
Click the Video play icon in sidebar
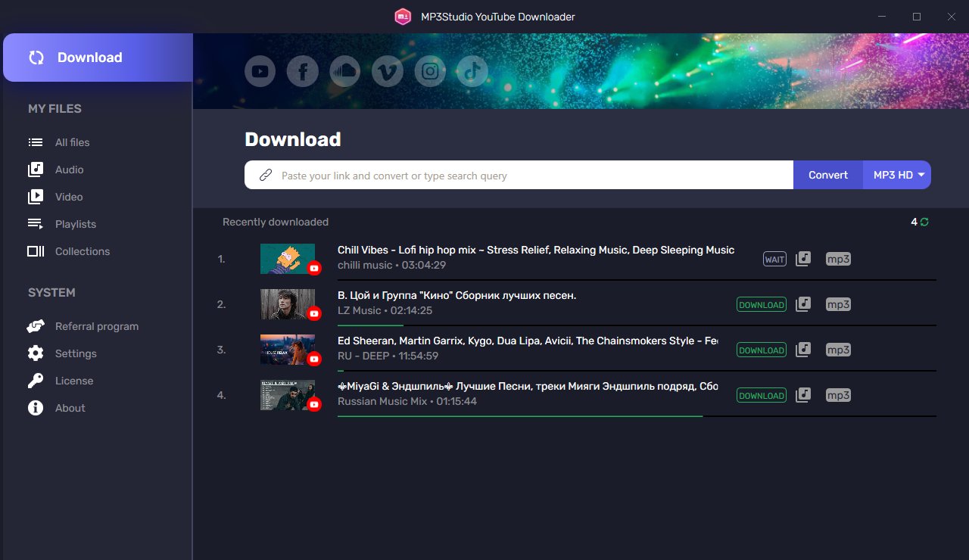pos(36,197)
